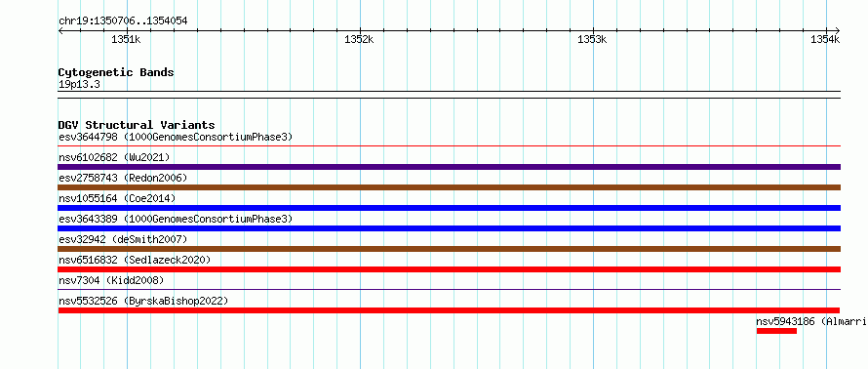Open the nsv5943186 (Almarri label

click(811, 321)
